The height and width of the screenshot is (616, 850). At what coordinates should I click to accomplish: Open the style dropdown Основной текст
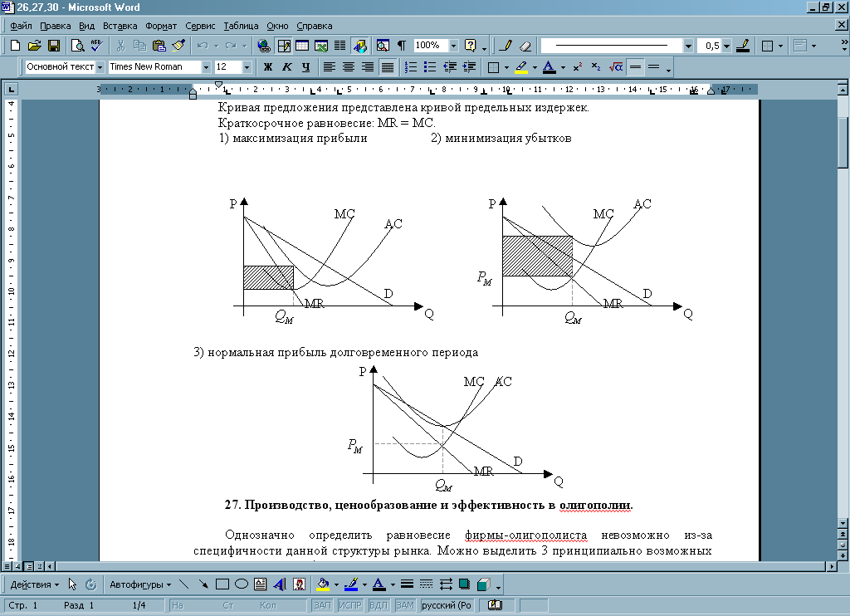(x=100, y=67)
